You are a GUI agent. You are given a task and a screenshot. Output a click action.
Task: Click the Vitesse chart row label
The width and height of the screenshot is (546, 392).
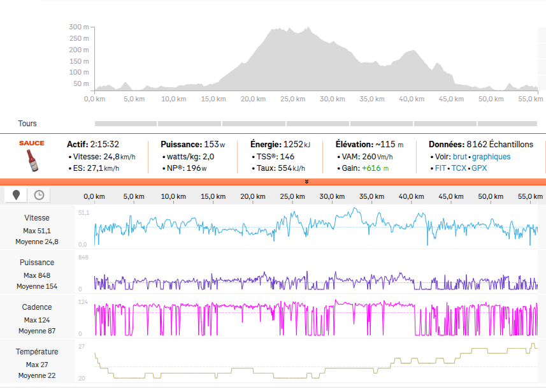click(37, 218)
